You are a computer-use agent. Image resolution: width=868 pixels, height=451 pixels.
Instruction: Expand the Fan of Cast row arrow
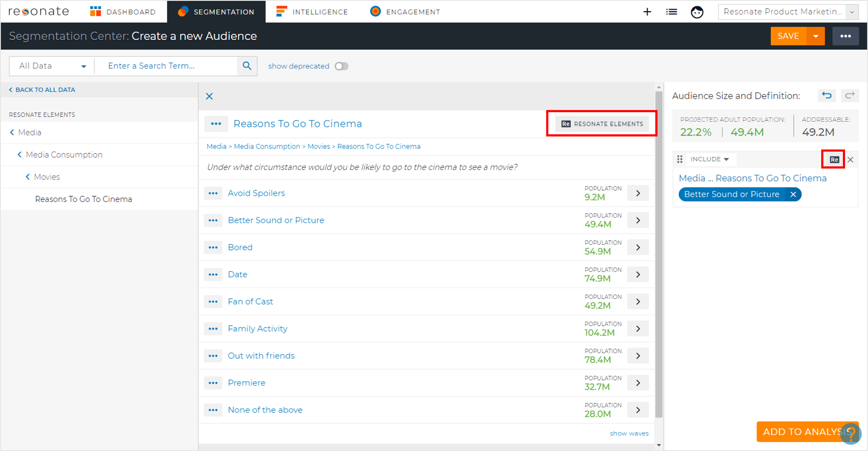click(638, 302)
